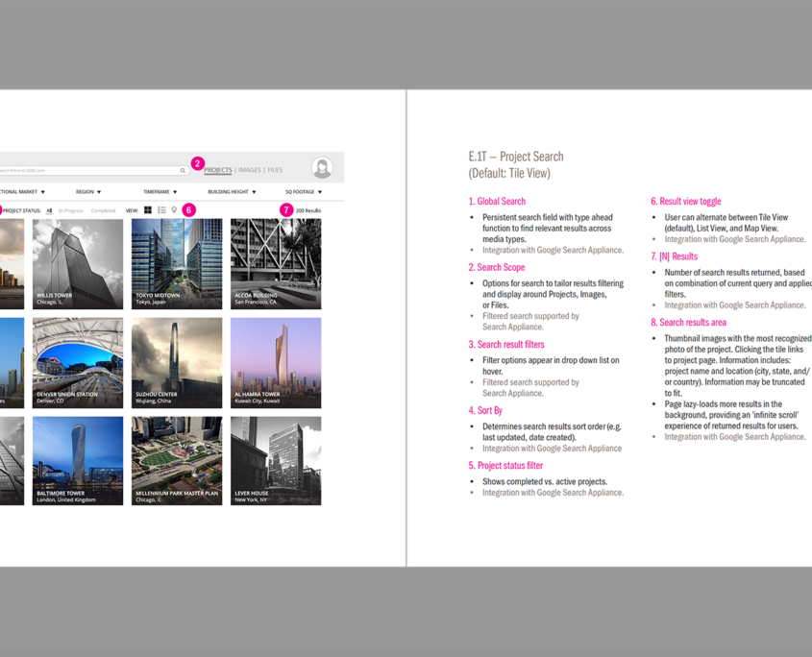
Task: Expand the BUILDING HEIGHT dropdown
Action: coord(232,191)
